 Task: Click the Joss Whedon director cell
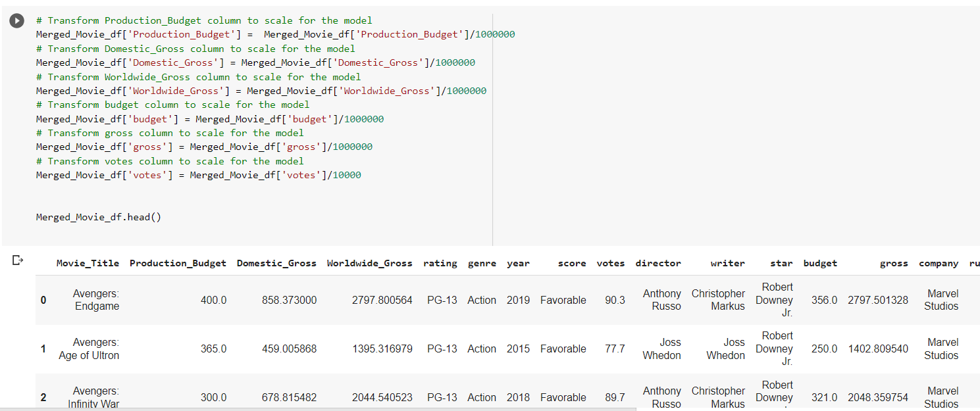tap(661, 349)
